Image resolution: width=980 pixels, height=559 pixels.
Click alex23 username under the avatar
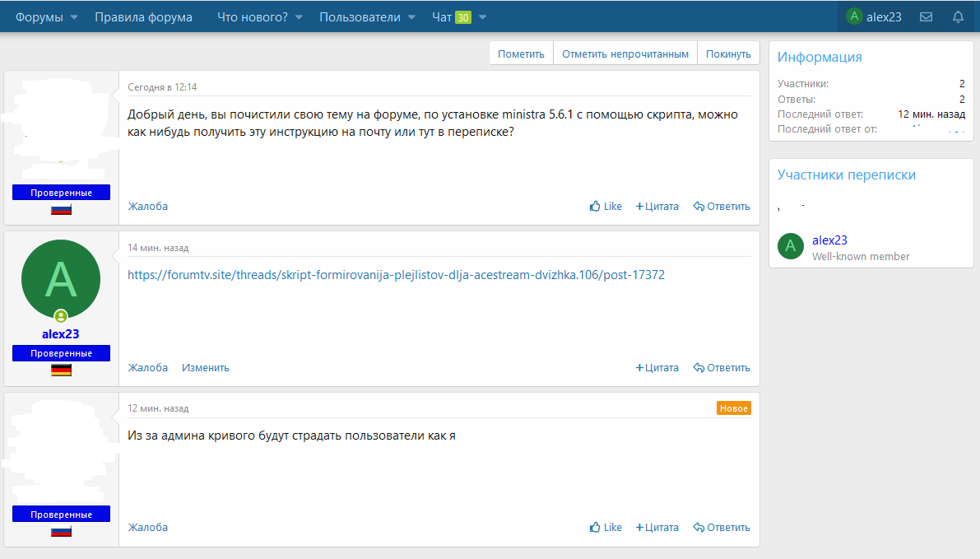pyautogui.click(x=61, y=334)
